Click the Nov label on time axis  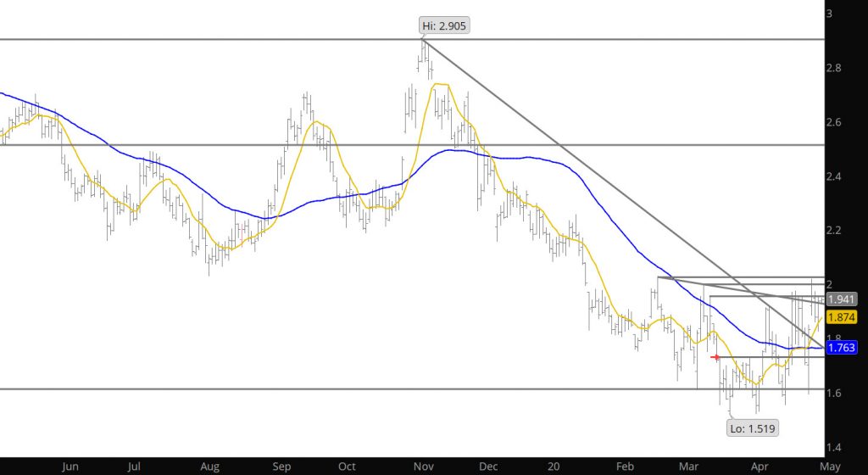416,466
